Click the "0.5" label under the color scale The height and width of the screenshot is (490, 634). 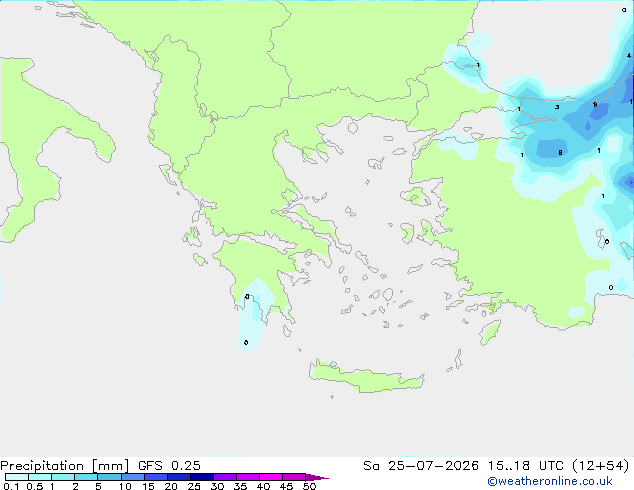35,486
